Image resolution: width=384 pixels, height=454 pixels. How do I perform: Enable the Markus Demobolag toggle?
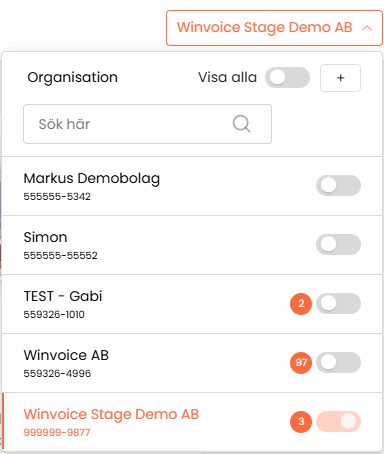[338, 186]
